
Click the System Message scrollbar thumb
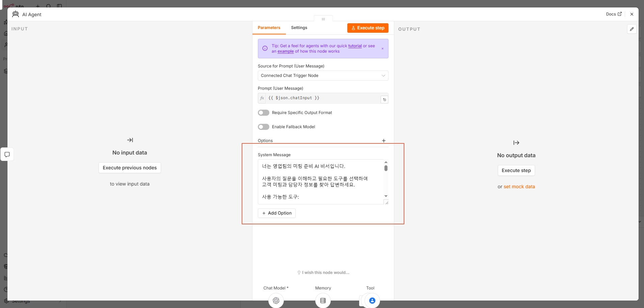click(x=386, y=168)
